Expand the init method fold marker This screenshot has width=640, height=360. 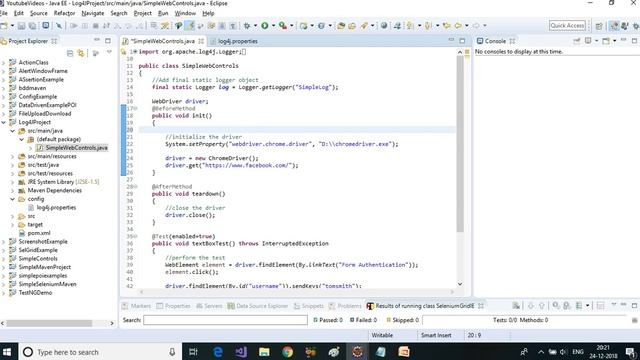pyautogui.click(x=136, y=109)
